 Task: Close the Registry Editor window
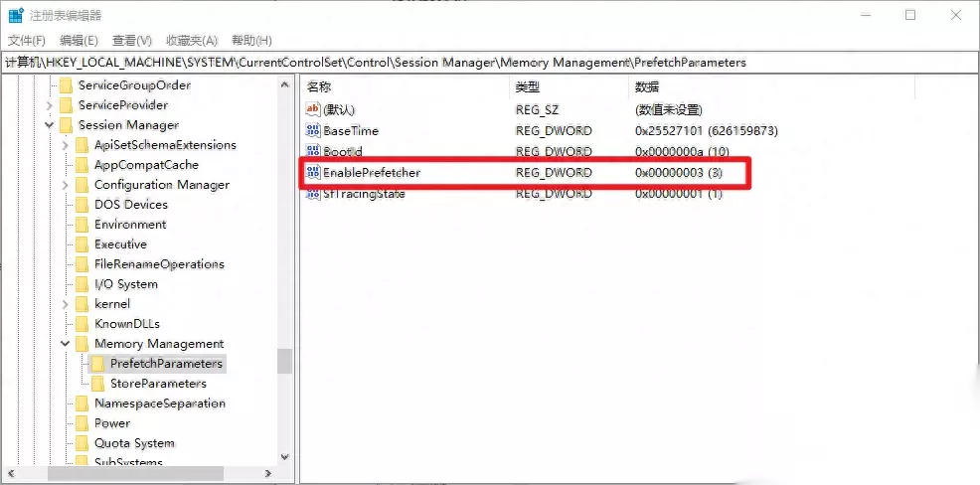[956, 16]
